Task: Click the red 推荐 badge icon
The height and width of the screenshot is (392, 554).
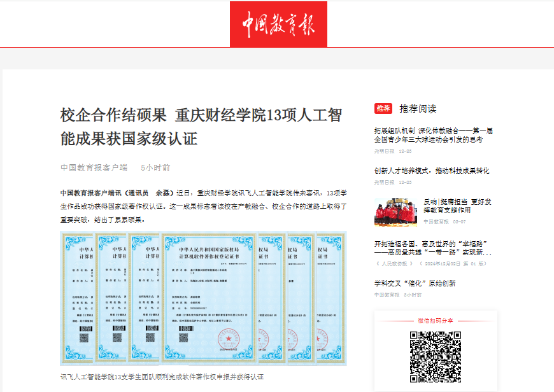Action: (x=383, y=109)
